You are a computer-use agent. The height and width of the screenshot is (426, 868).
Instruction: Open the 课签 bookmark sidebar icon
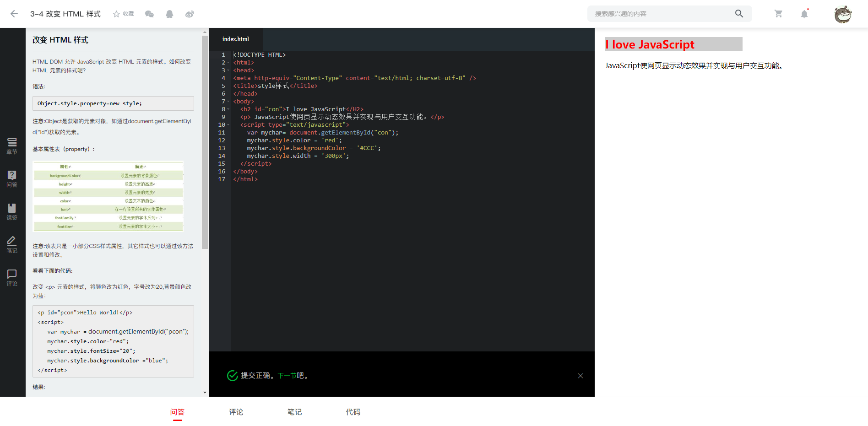click(12, 212)
